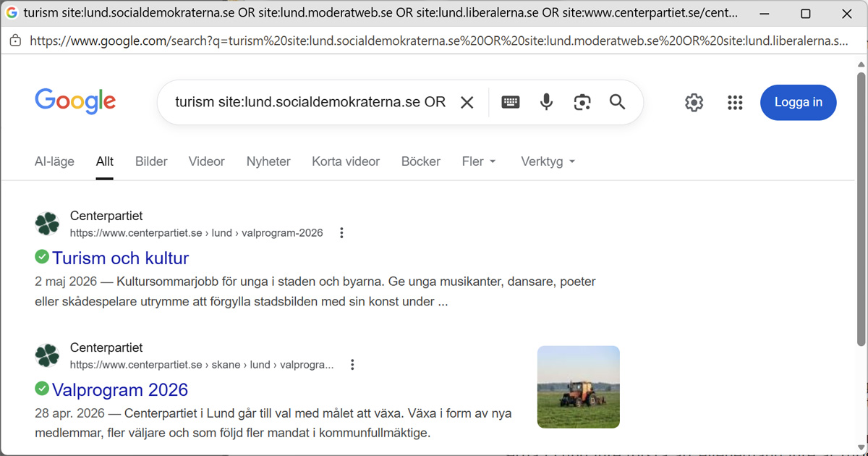Start voice search with the microphone icon
Viewport: 868px width, 456px height.
[x=547, y=103]
